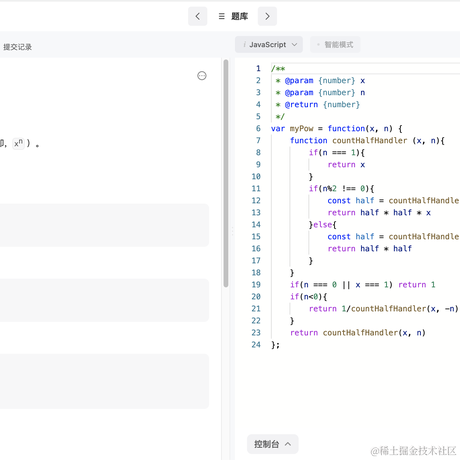This screenshot has width=460, height=460.
Task: Click line 4 @return {number}
Action: [x=318, y=105]
